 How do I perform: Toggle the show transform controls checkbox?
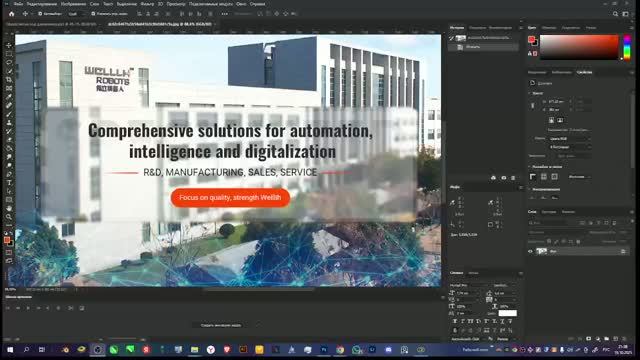click(93, 14)
